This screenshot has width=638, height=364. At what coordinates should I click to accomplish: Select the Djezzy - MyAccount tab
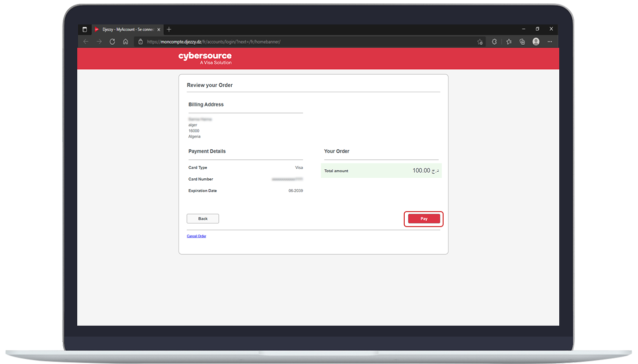pyautogui.click(x=127, y=29)
